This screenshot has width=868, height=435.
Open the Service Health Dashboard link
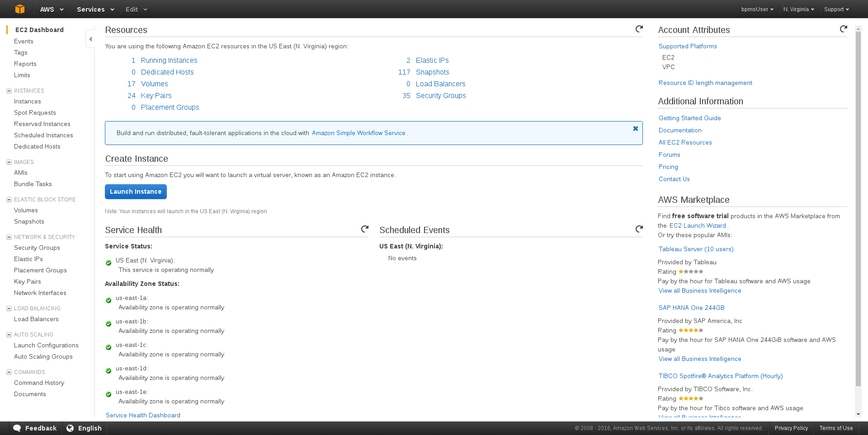tap(143, 415)
